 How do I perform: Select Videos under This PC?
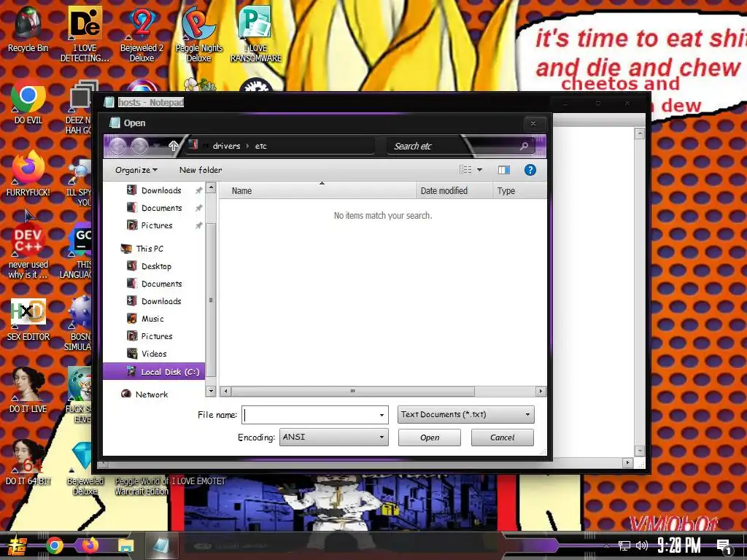pyautogui.click(x=153, y=354)
